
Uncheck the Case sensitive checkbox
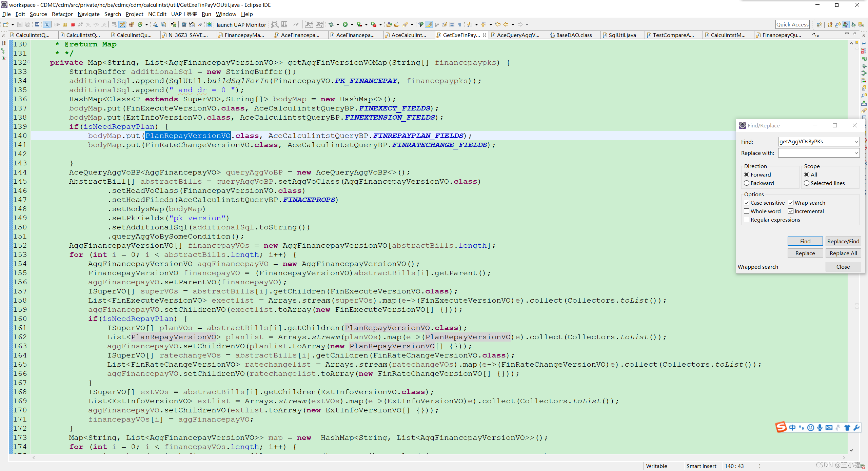pos(747,203)
